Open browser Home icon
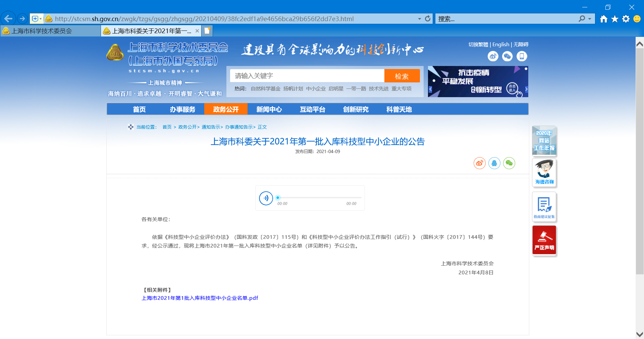This screenshot has height=339, width=644. pos(604,19)
